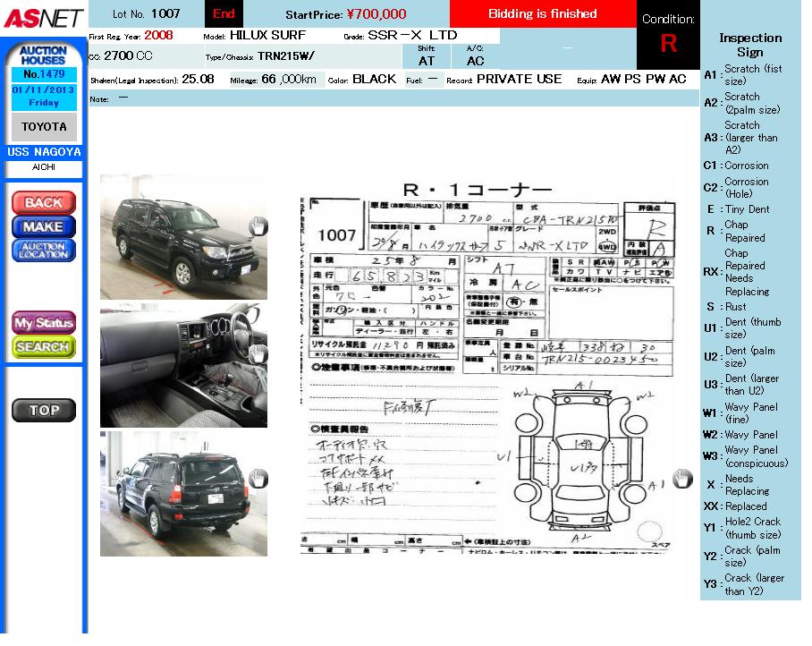Click hand icon on interior photo
812x646 pixels.
pos(258,353)
